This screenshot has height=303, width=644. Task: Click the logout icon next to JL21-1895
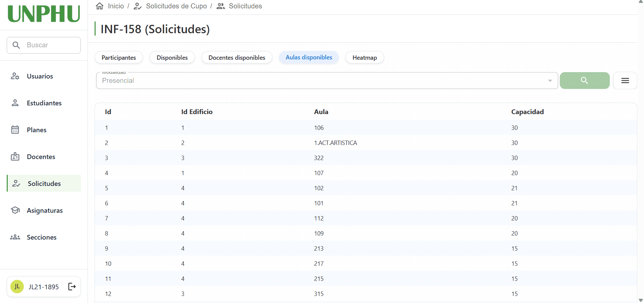[x=72, y=287]
